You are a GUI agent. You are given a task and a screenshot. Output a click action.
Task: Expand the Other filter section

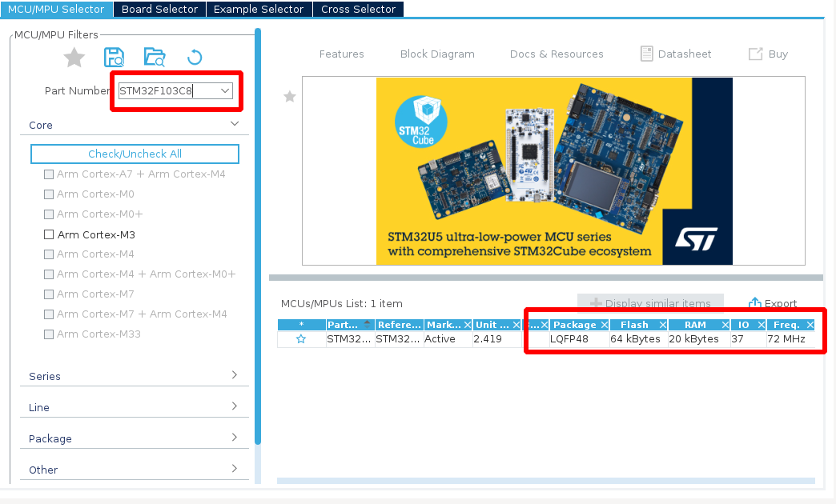pyautogui.click(x=235, y=468)
